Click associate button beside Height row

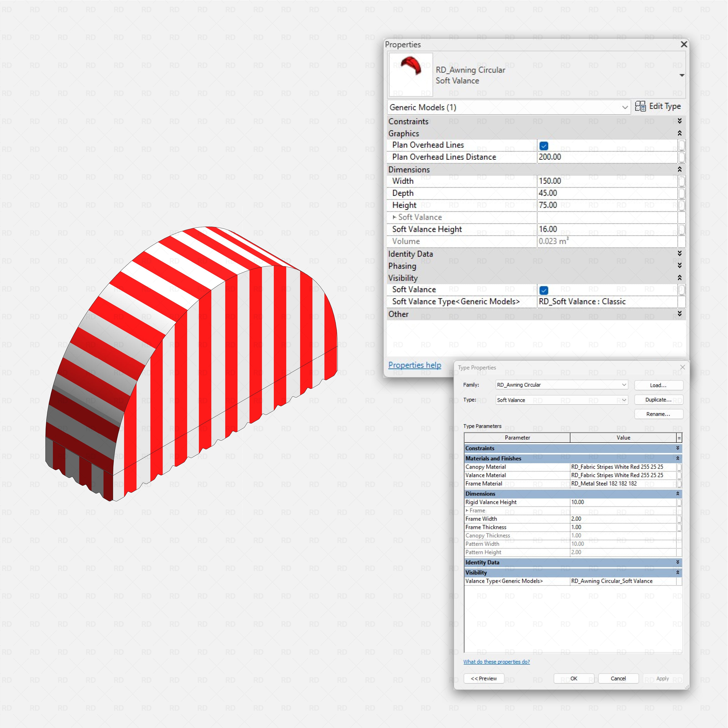pos(681,205)
